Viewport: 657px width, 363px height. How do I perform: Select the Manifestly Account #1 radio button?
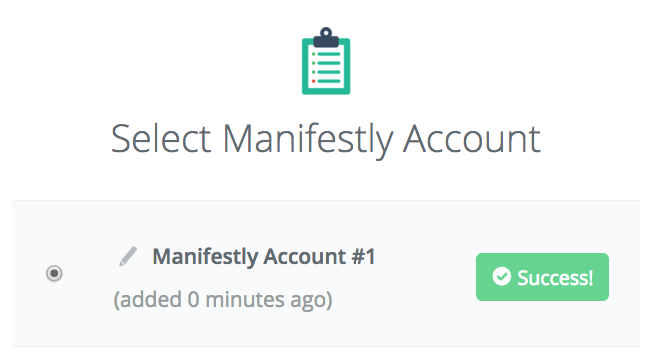click(x=54, y=273)
